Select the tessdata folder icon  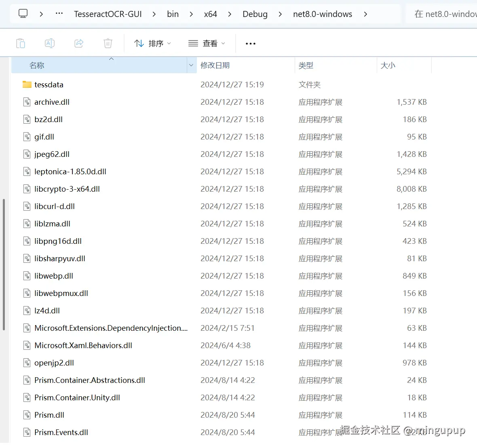tap(27, 85)
